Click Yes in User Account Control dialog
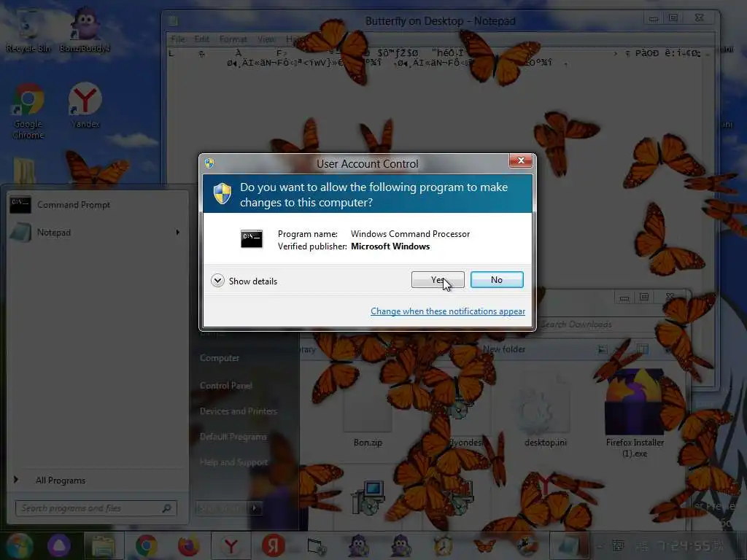 coord(438,280)
